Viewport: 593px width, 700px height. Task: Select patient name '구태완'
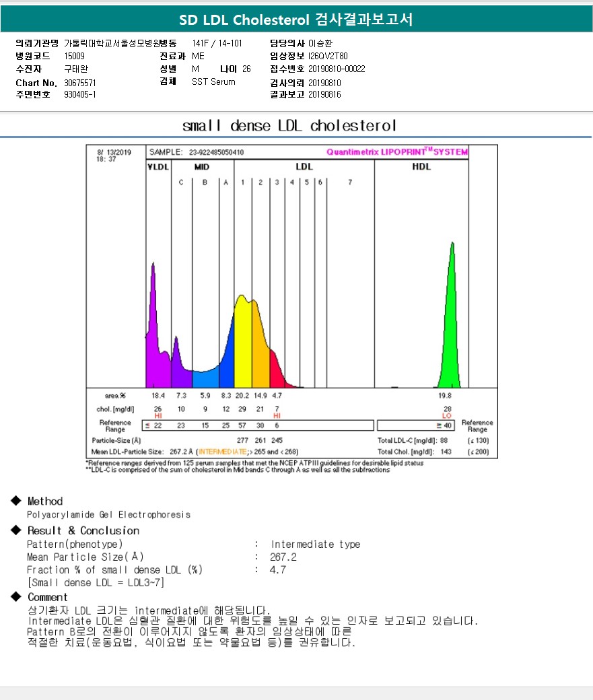(x=76, y=69)
